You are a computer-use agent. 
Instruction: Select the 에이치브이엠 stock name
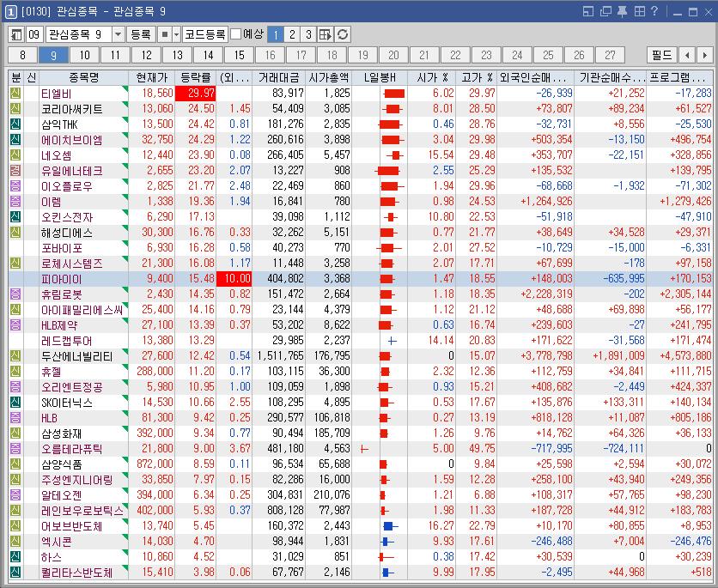[x=72, y=140]
